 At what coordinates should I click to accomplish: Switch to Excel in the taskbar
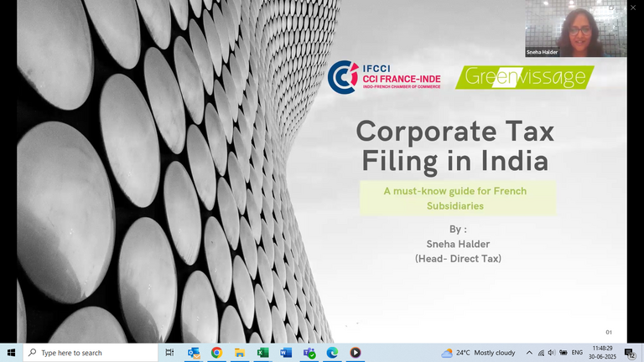(262, 353)
